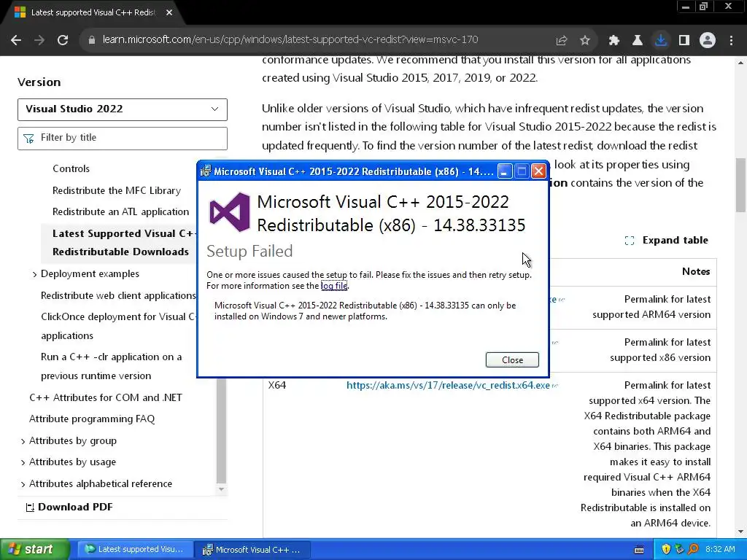Expand Deployment examples in the sidebar
Screen dimensions: 747x560
34,274
